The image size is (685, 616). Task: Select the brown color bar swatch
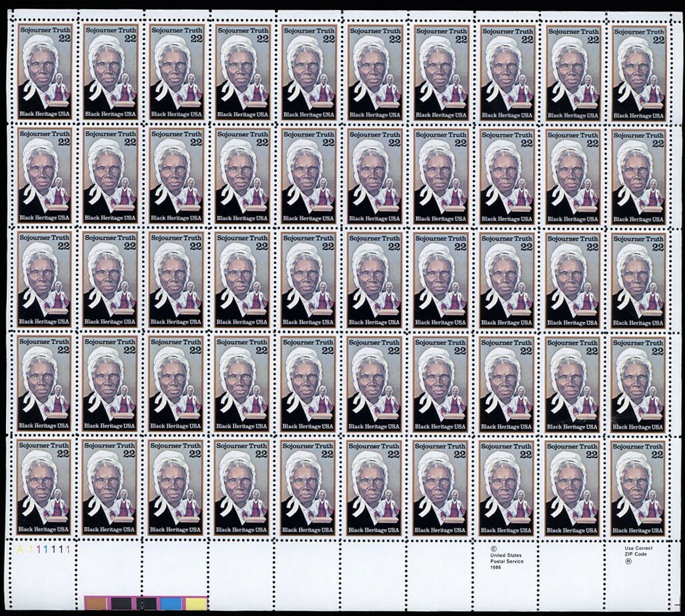96,603
